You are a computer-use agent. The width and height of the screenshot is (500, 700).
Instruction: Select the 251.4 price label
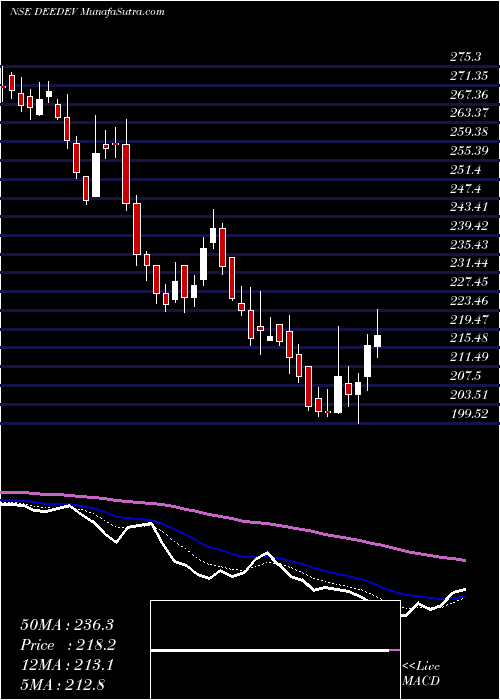pos(465,170)
